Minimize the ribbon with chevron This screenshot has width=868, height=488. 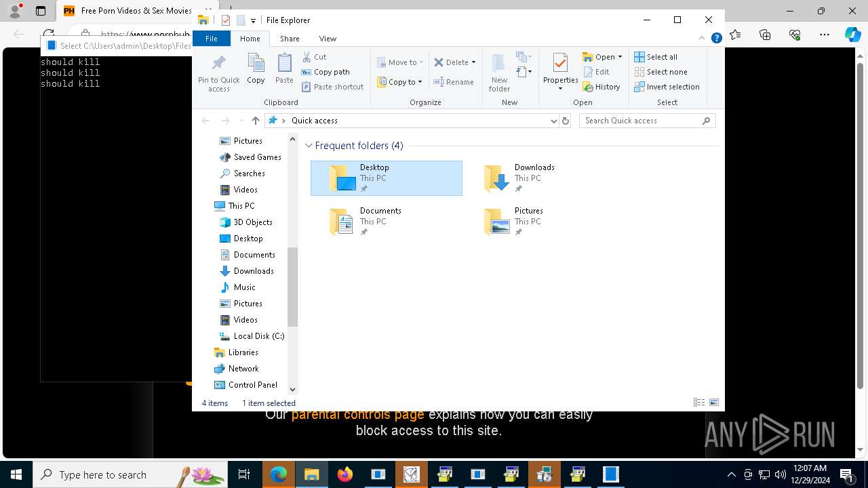(702, 39)
